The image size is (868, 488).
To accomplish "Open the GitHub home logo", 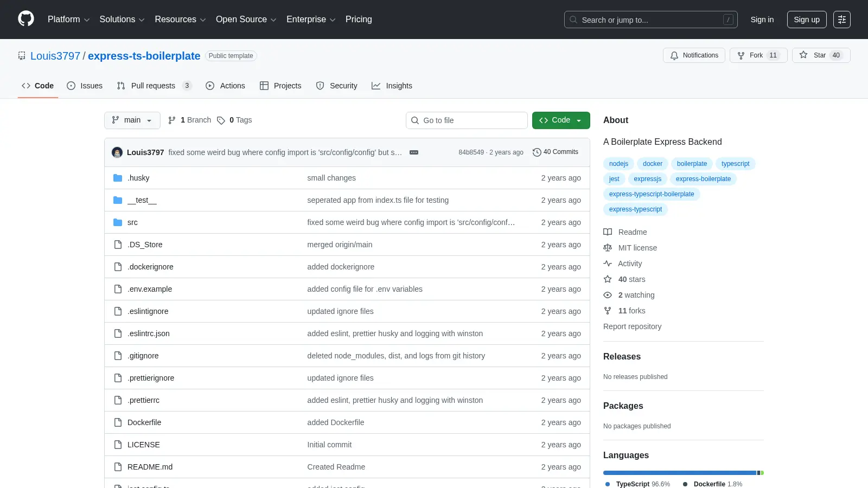I will pos(26,19).
